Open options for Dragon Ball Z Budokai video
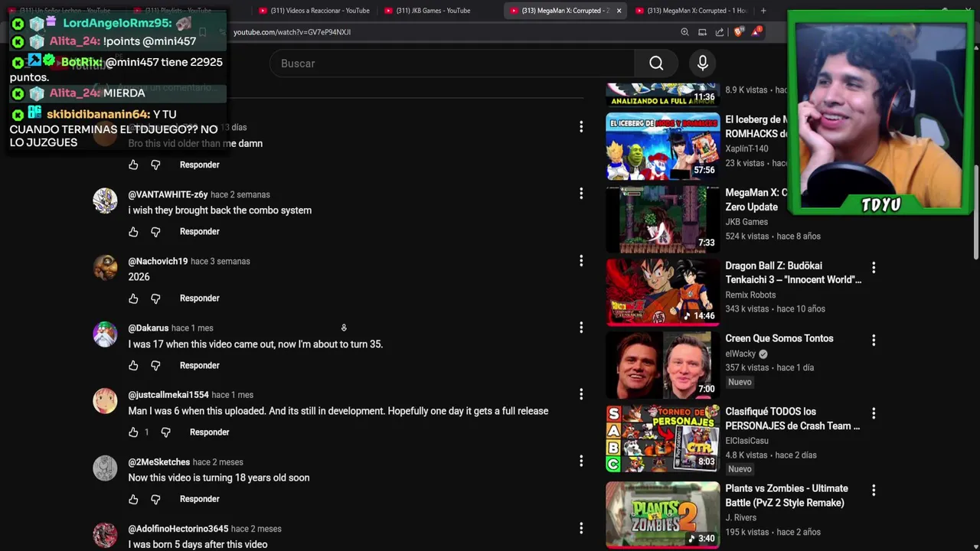 (x=874, y=267)
